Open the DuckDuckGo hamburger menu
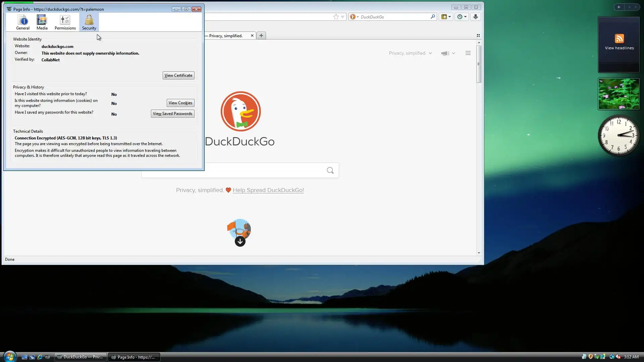 point(468,53)
